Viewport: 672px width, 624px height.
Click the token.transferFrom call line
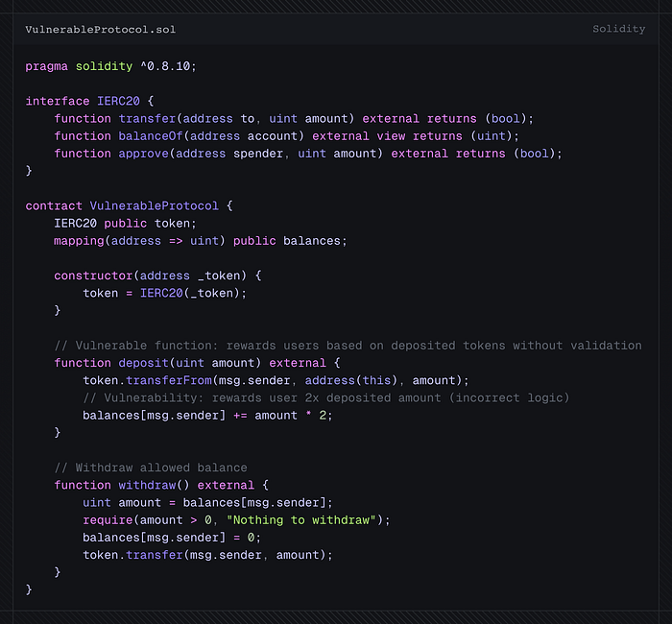point(276,381)
